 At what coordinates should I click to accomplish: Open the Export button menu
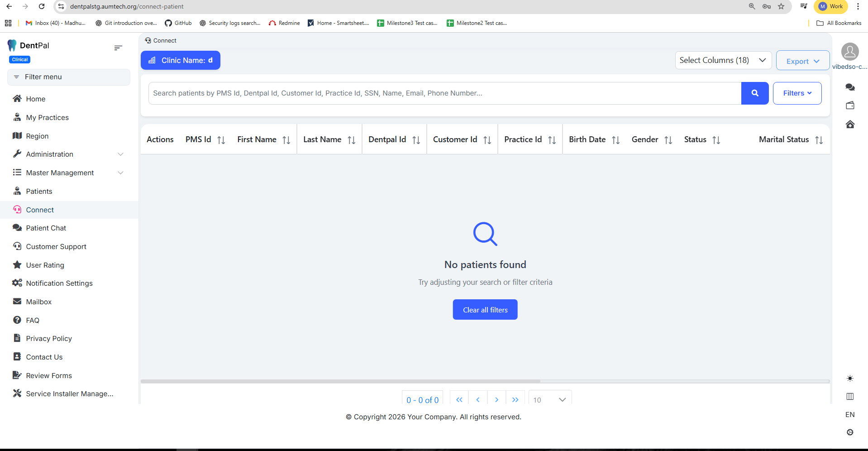coord(802,61)
